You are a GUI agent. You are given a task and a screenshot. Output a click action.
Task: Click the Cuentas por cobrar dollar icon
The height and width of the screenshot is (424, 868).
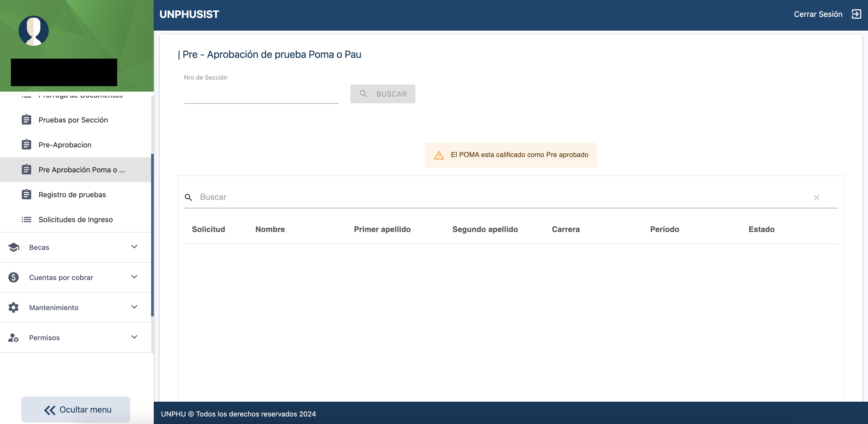[14, 277]
